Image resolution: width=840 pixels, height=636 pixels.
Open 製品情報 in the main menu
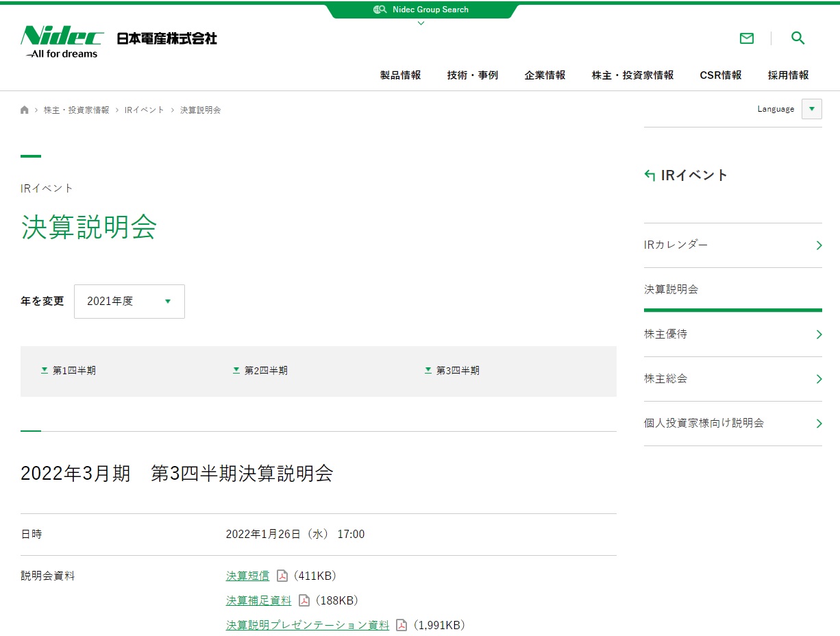(x=400, y=75)
